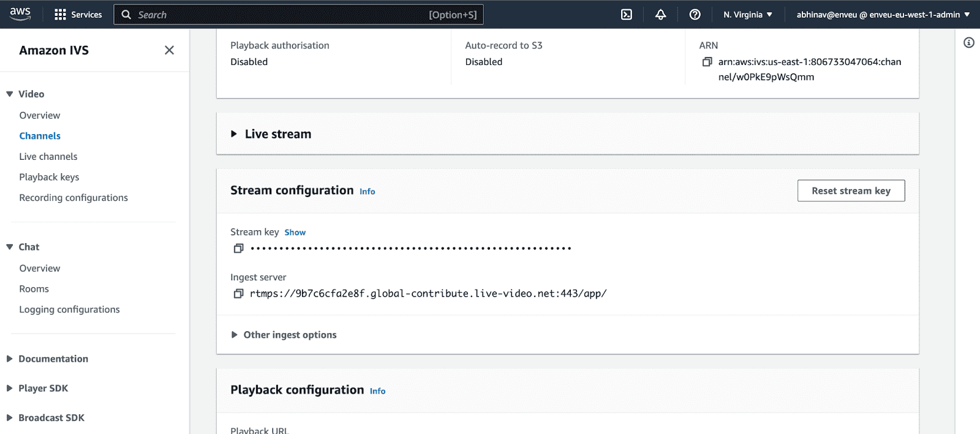Open the notifications bell
980x434 pixels.
click(x=660, y=15)
